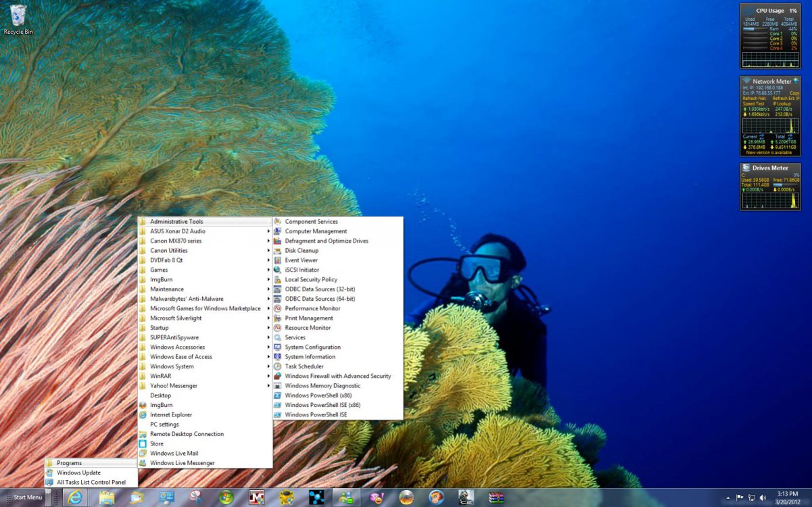The width and height of the screenshot is (812, 507).
Task: Launch Windows Live Mail
Action: (205, 454)
